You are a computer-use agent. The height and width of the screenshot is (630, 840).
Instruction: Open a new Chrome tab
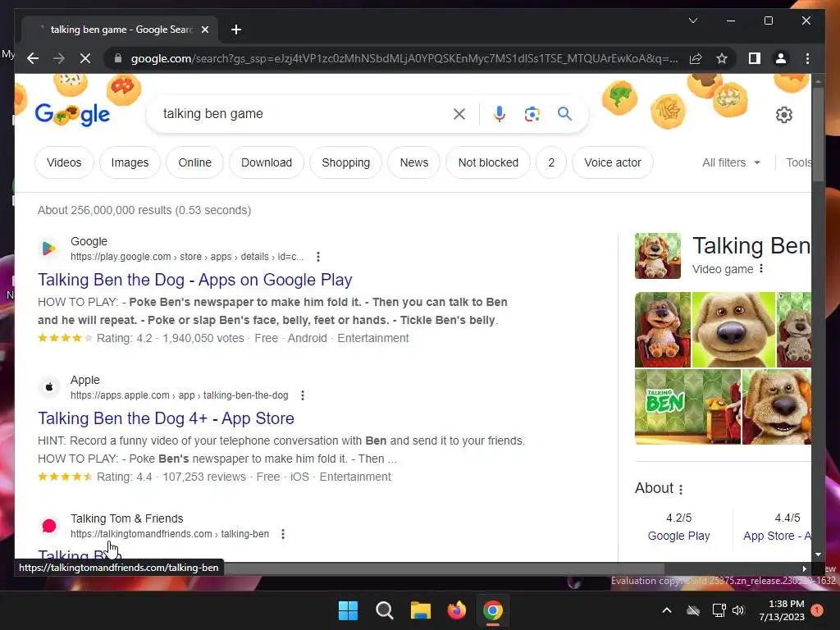click(236, 30)
